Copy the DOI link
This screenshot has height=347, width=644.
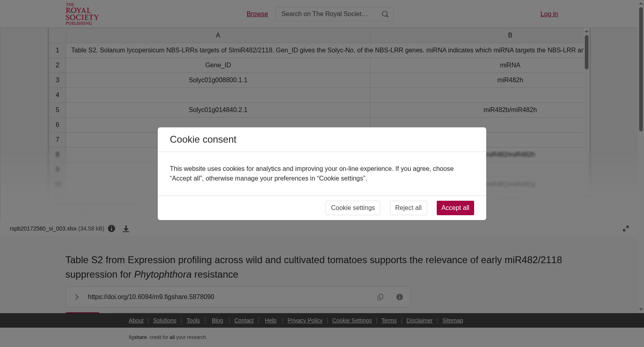click(380, 297)
